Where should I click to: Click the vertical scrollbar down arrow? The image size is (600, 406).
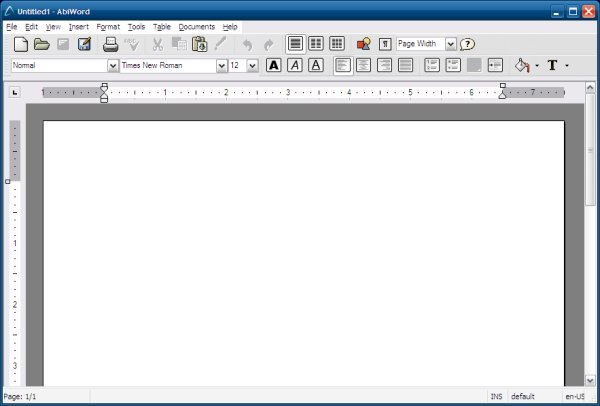pyautogui.click(x=590, y=380)
